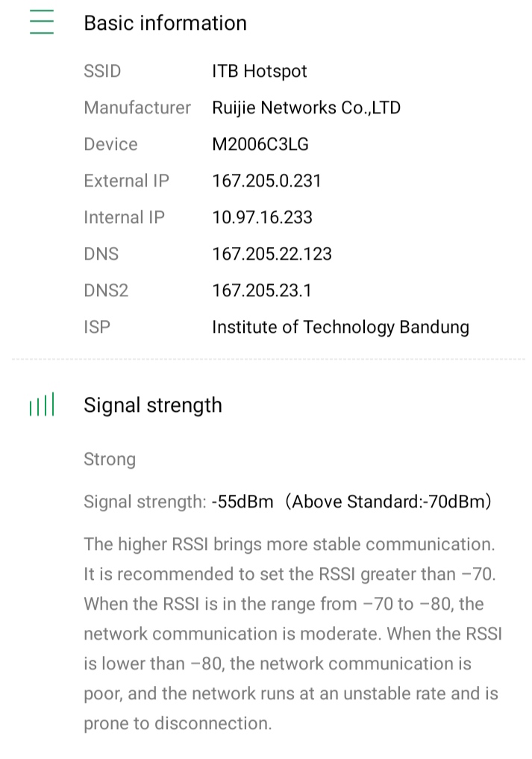Select internal IP address 10.97.16.233
This screenshot has width=532, height=759.
(262, 218)
